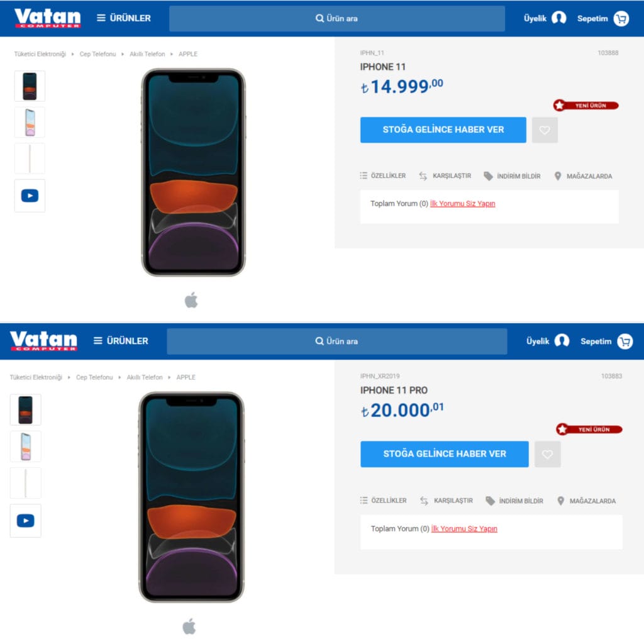This screenshot has width=644, height=644.
Task: Click Vatan Computer logo above iPhone 11 Pro page
Action: [43, 341]
